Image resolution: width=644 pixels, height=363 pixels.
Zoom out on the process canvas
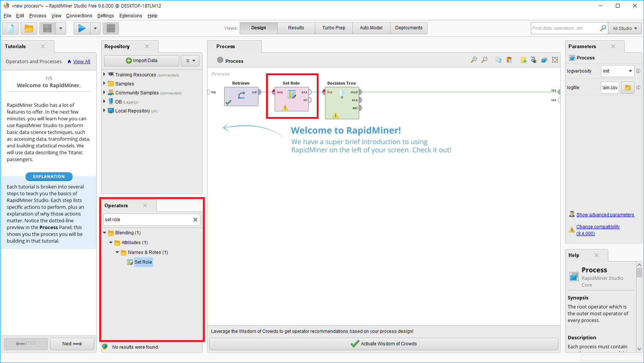(x=484, y=60)
